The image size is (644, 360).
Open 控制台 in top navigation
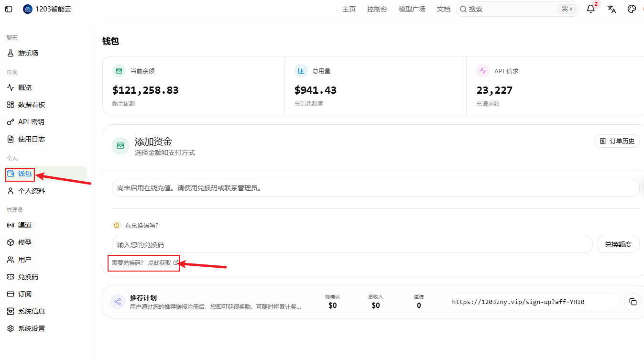pyautogui.click(x=377, y=9)
